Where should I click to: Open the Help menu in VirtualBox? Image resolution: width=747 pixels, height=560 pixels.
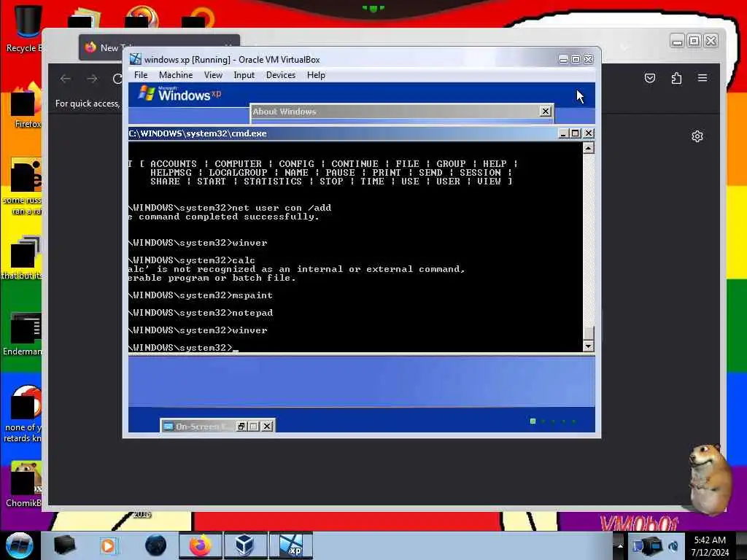[316, 75]
